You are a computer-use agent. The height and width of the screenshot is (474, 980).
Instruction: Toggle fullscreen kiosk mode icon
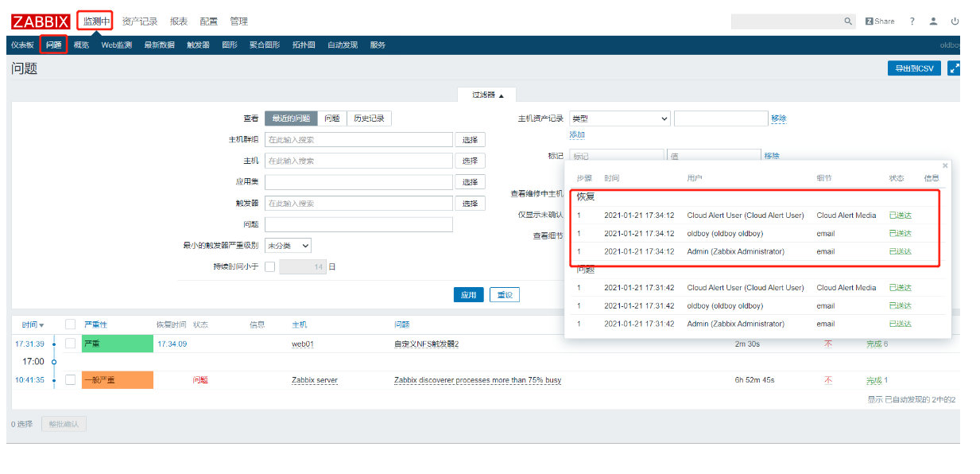click(954, 68)
